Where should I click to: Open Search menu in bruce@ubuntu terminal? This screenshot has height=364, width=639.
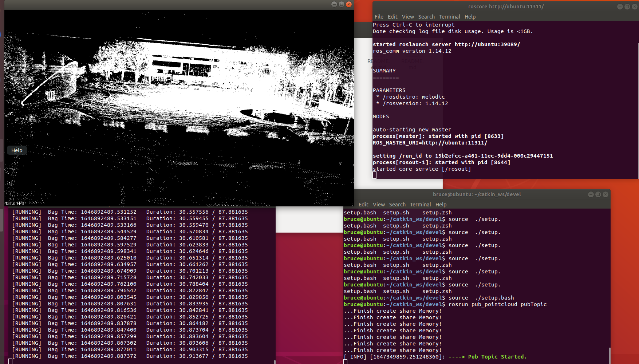pos(397,205)
